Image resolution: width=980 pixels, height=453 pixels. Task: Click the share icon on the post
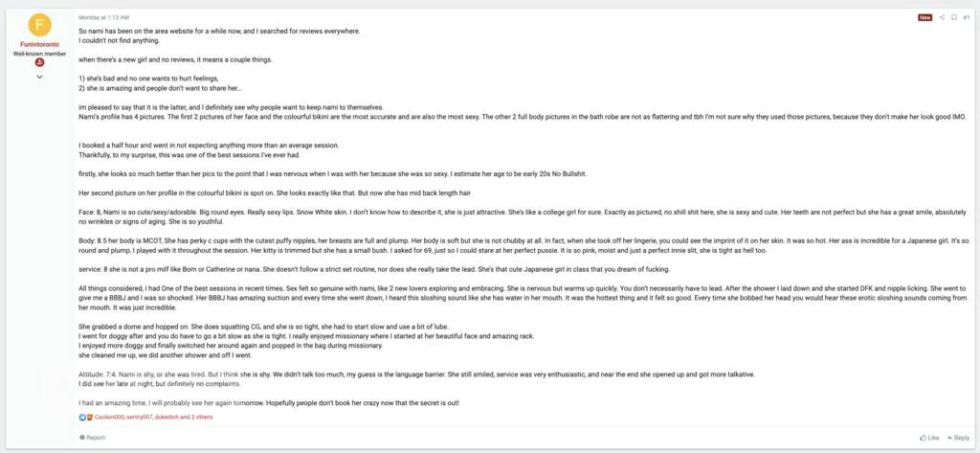pos(942,17)
